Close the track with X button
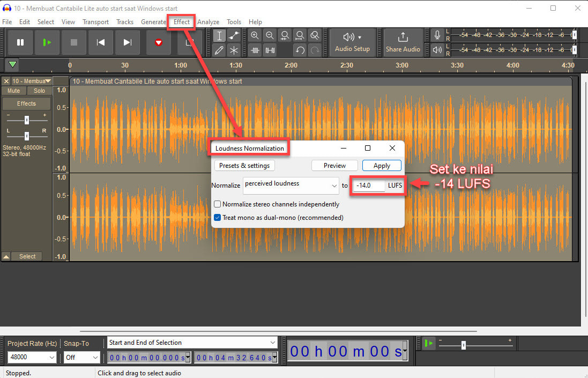Viewport: 588px width, 378px height. pos(6,81)
